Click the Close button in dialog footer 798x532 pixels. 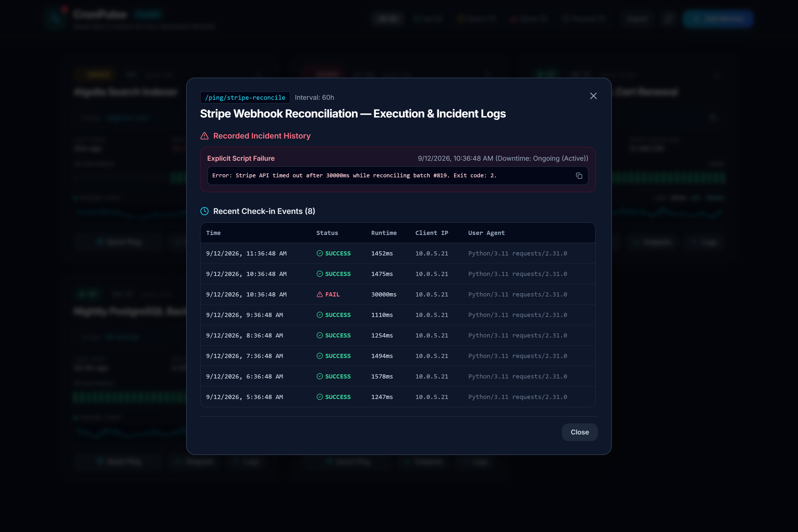click(579, 432)
